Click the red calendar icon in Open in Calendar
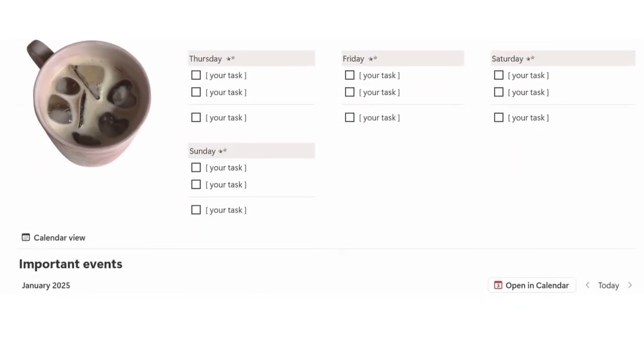 point(498,285)
